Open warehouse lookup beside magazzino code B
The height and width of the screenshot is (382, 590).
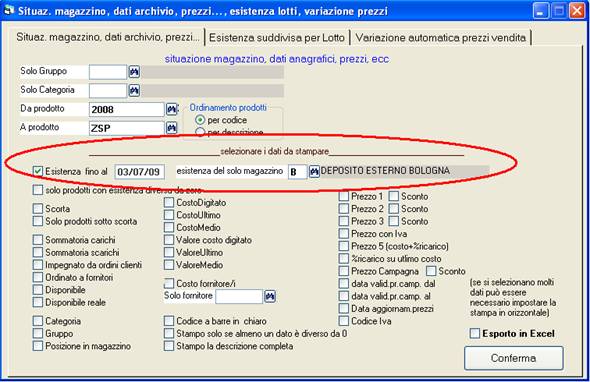pyautogui.click(x=314, y=172)
